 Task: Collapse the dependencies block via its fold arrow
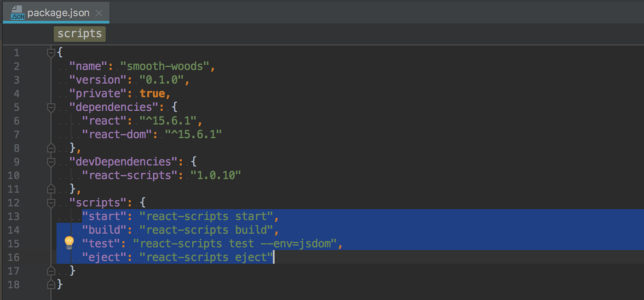click(51, 107)
